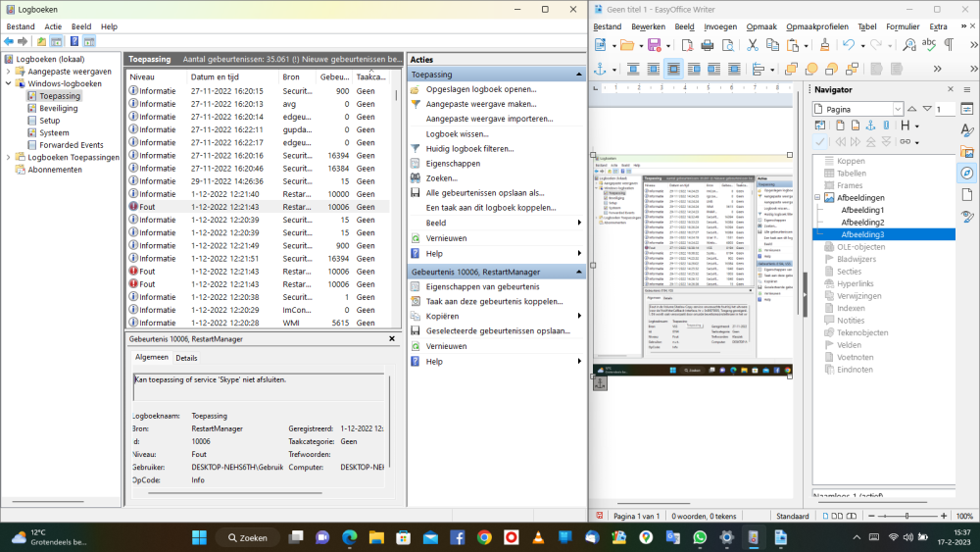The image size is (980, 552).
Task: Click the spelling check abc icon
Action: (928, 45)
